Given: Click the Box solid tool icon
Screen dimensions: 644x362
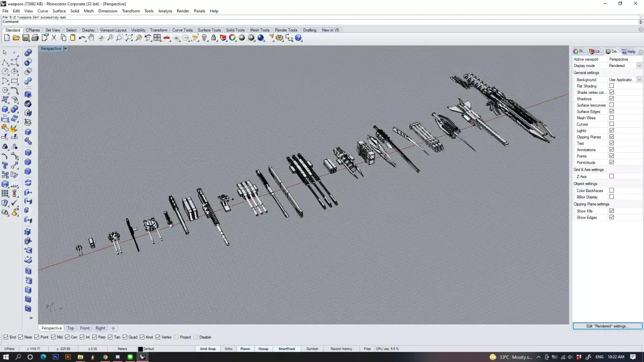Looking at the screenshot, I should click(x=5, y=109).
